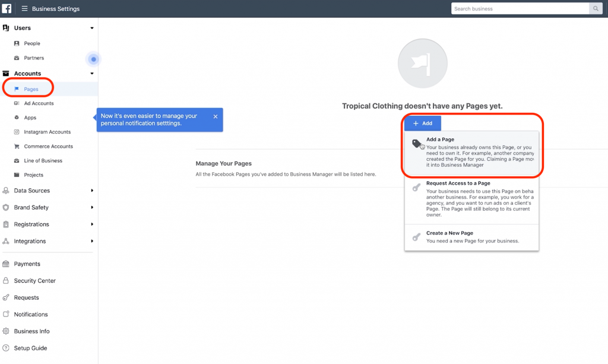Image resolution: width=608 pixels, height=364 pixels.
Task: Open Apps in the sidebar
Action: tap(30, 118)
